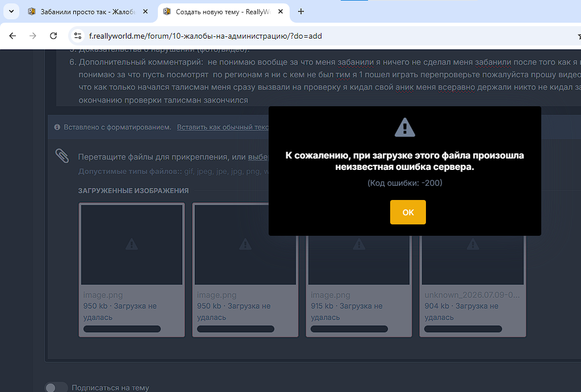The width and height of the screenshot is (581, 392).
Task: Click the paperclip attachment icon
Action: 62,156
